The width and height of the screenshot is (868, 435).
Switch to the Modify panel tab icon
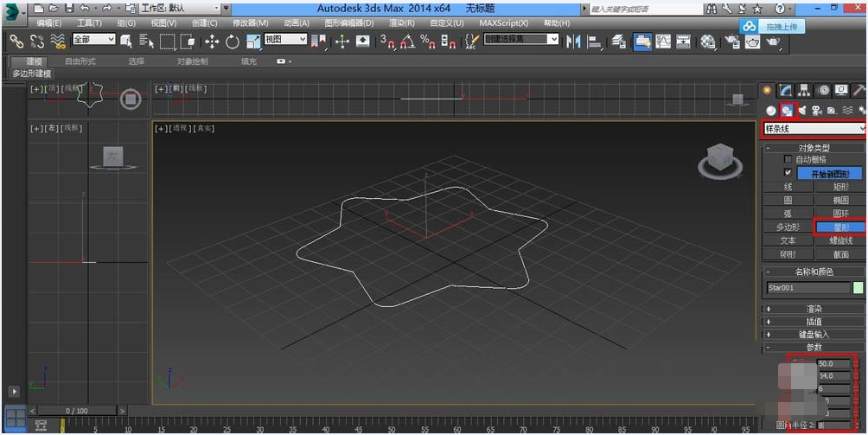coord(785,91)
